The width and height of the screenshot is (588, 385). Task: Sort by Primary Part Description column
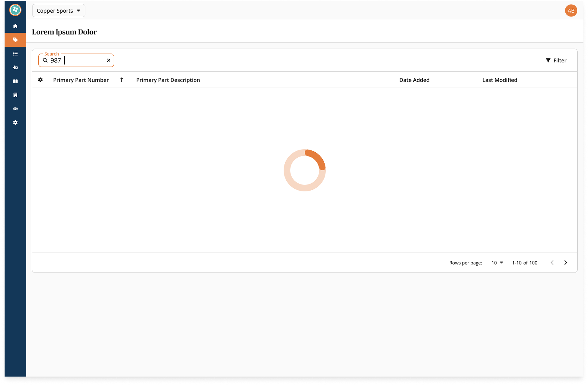[168, 80]
